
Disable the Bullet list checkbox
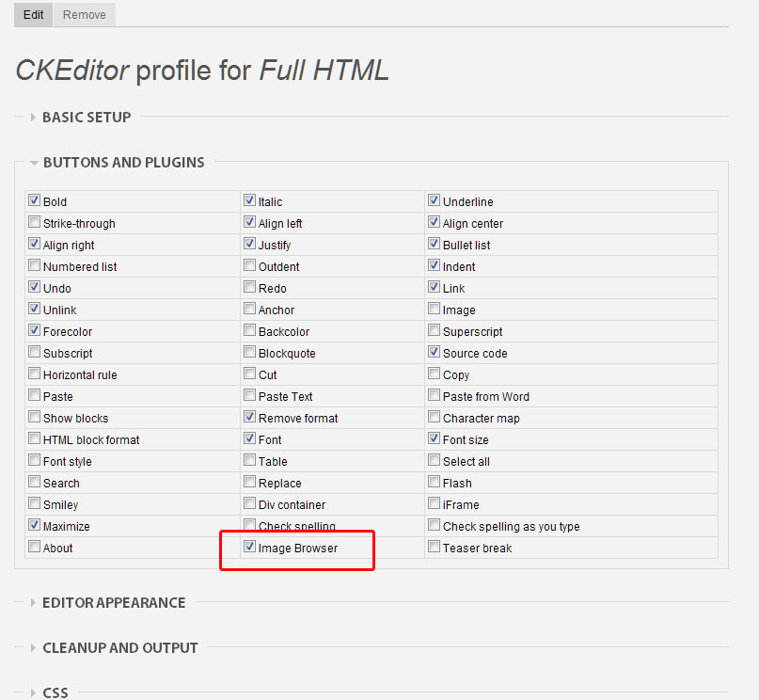pos(435,243)
